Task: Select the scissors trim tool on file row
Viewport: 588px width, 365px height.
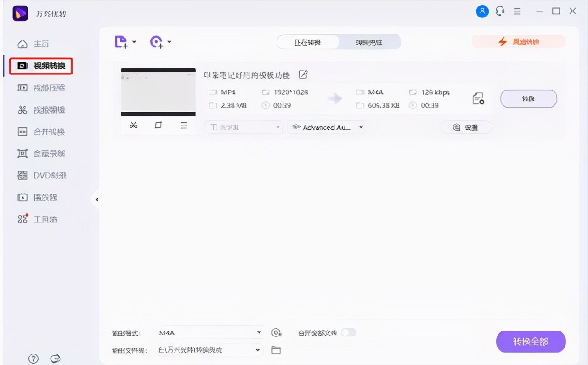Action: (x=133, y=125)
